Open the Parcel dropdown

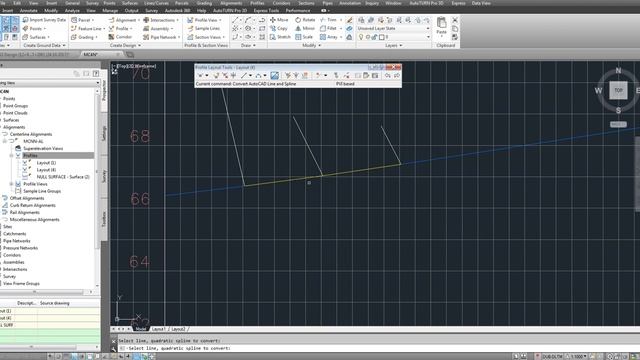point(82,20)
